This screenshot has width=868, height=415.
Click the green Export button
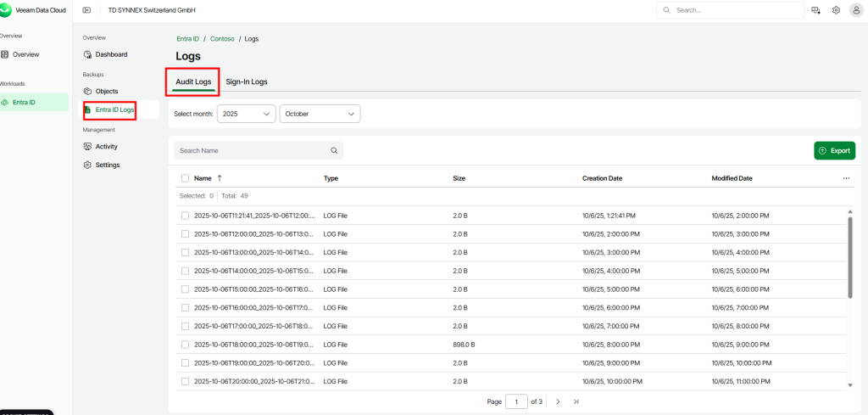[x=834, y=150]
